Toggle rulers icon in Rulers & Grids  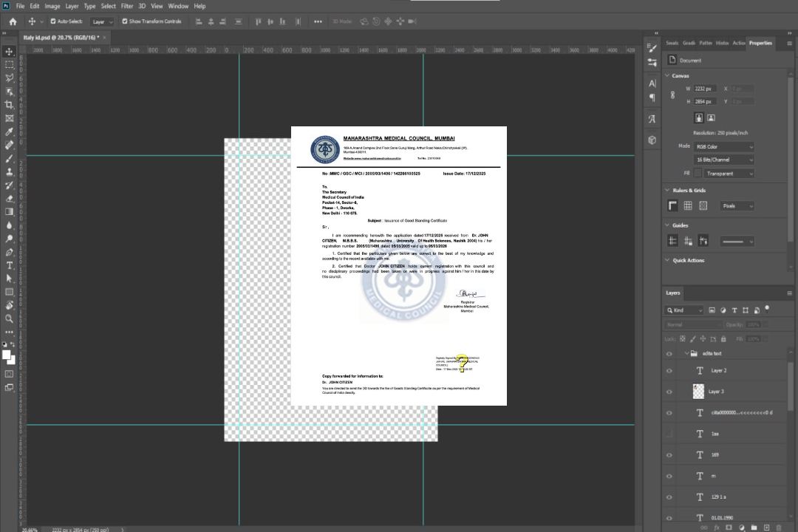[672, 205]
